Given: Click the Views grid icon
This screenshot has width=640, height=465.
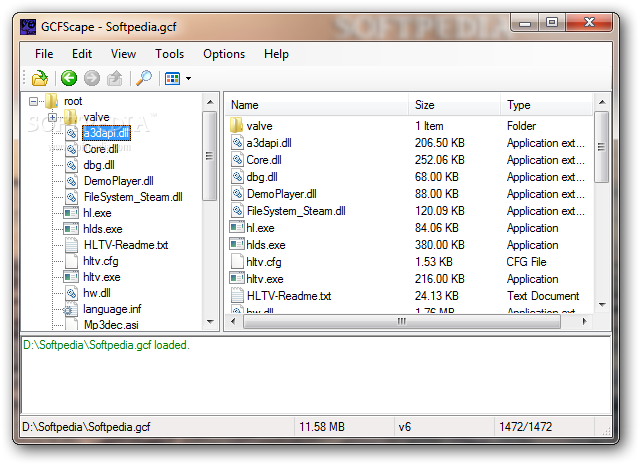Looking at the screenshot, I should (x=172, y=78).
